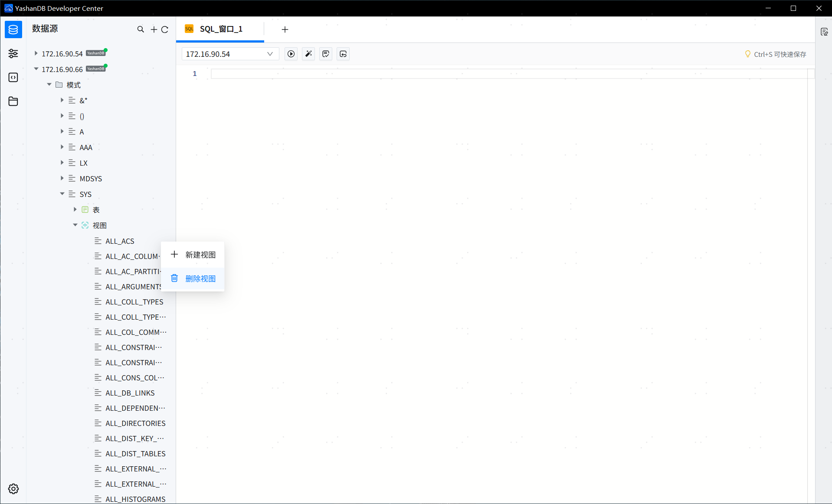Open the folder panel in the sidebar
832x504 pixels.
pyautogui.click(x=13, y=101)
